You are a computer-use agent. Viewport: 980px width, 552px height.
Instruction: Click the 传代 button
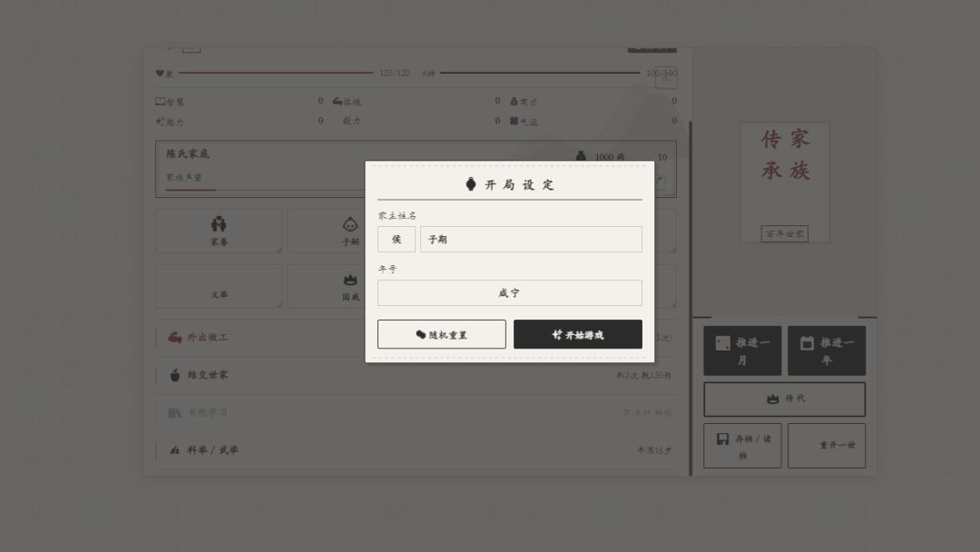(784, 399)
